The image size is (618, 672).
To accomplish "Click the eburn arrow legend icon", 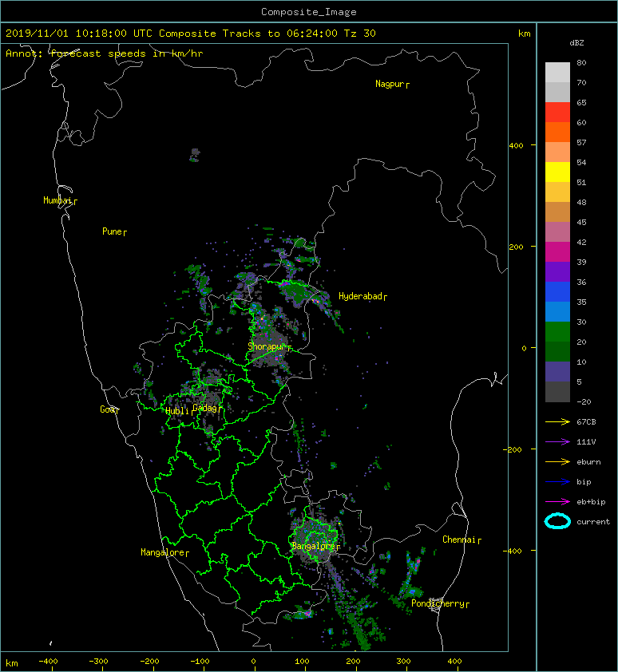I will coord(557,462).
